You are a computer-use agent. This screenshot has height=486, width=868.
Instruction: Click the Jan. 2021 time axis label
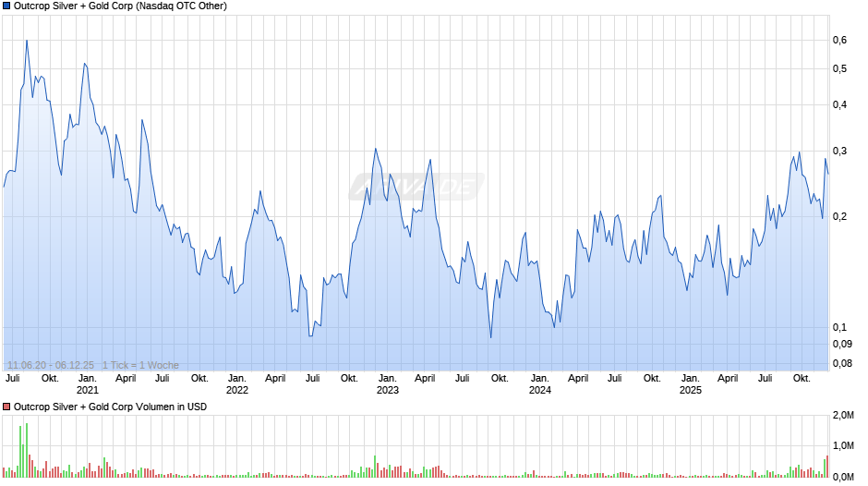click(x=88, y=384)
